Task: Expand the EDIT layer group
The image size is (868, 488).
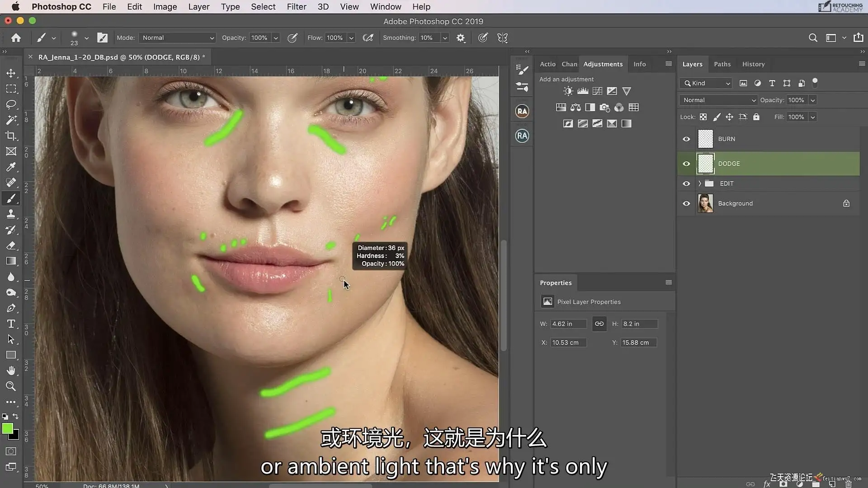Action: tap(699, 183)
